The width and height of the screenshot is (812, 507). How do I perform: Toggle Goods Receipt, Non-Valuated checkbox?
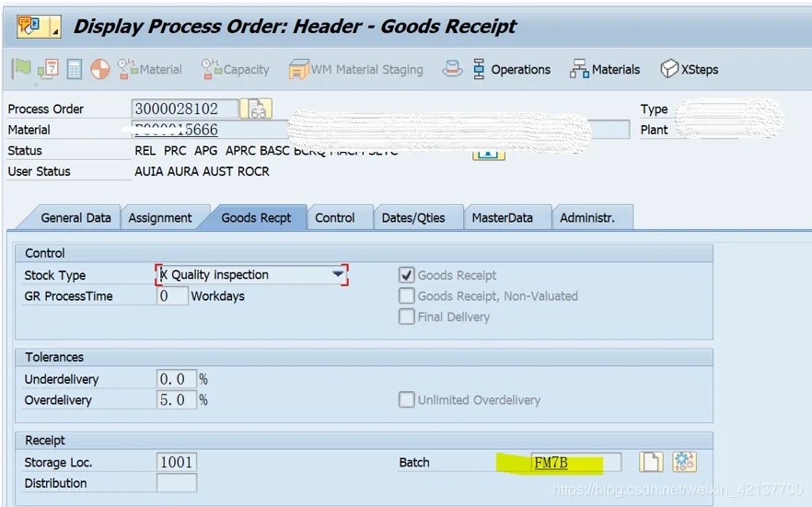(407, 295)
